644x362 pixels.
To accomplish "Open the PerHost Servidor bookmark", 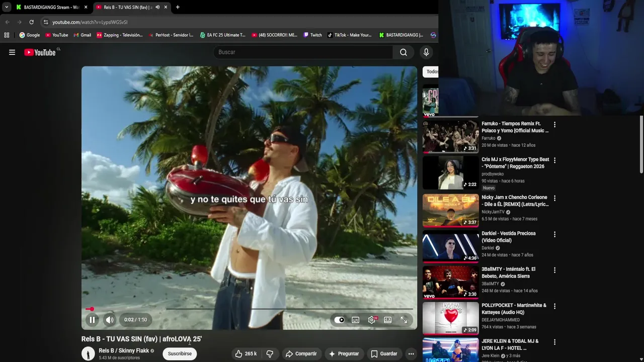I will click(x=171, y=35).
